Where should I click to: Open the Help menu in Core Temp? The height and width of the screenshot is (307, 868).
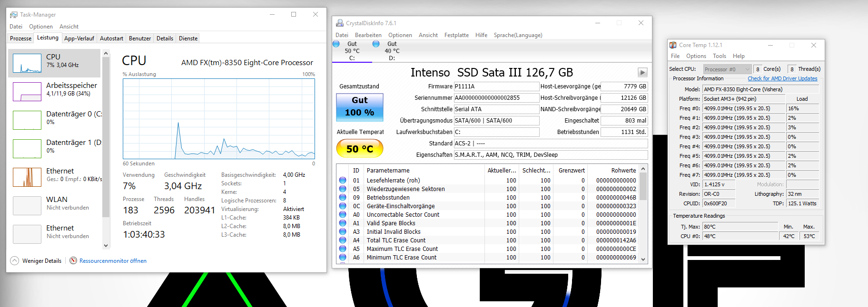739,56
